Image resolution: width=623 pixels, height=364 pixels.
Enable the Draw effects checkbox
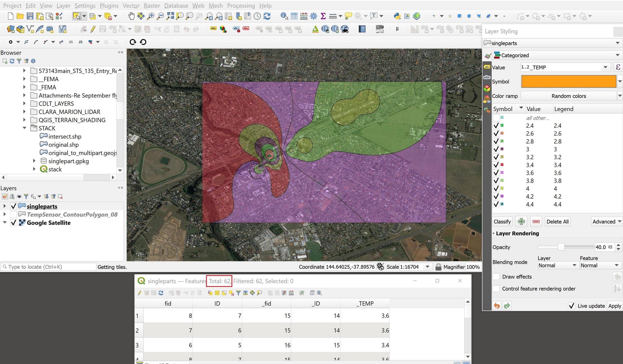tap(496, 277)
